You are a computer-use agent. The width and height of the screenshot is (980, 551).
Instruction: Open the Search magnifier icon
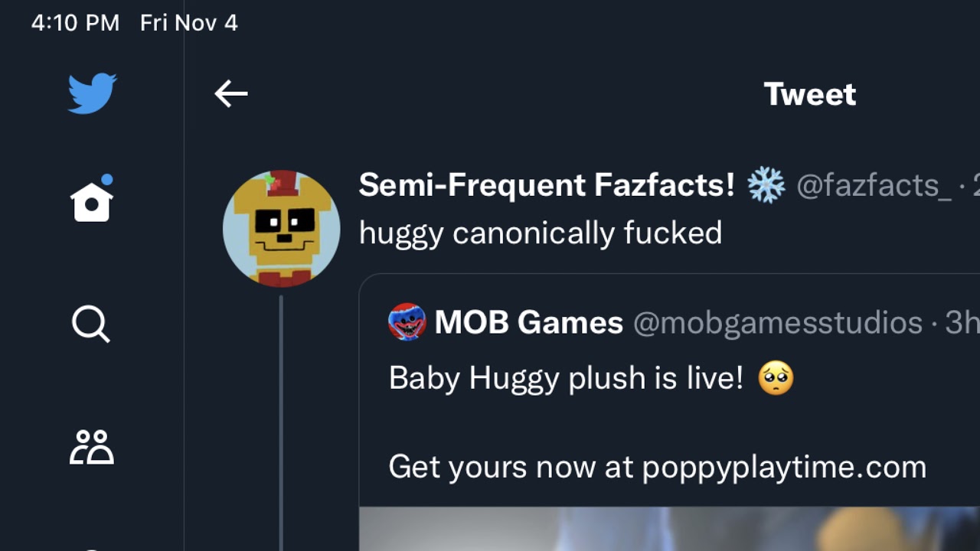pyautogui.click(x=91, y=324)
